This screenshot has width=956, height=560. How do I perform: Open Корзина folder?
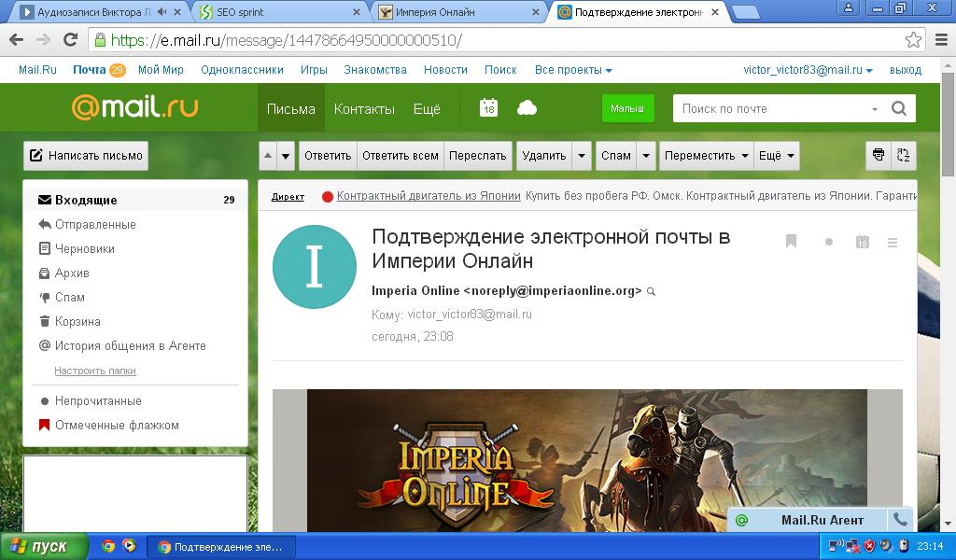[x=135, y=322]
